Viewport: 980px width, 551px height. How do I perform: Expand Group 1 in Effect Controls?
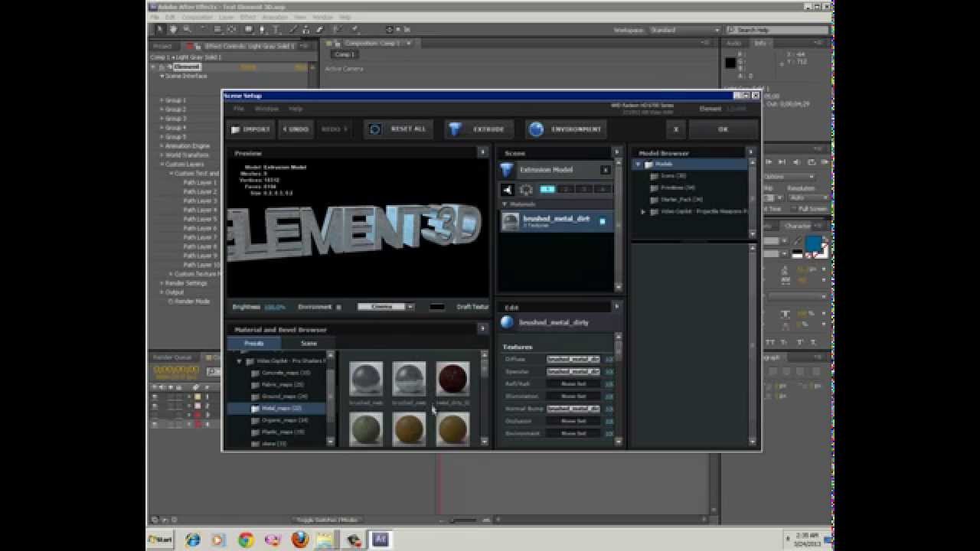coord(162,100)
